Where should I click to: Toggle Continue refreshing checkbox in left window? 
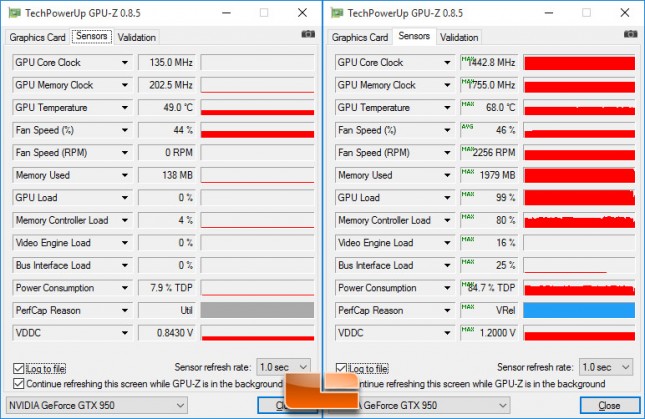tap(19, 384)
